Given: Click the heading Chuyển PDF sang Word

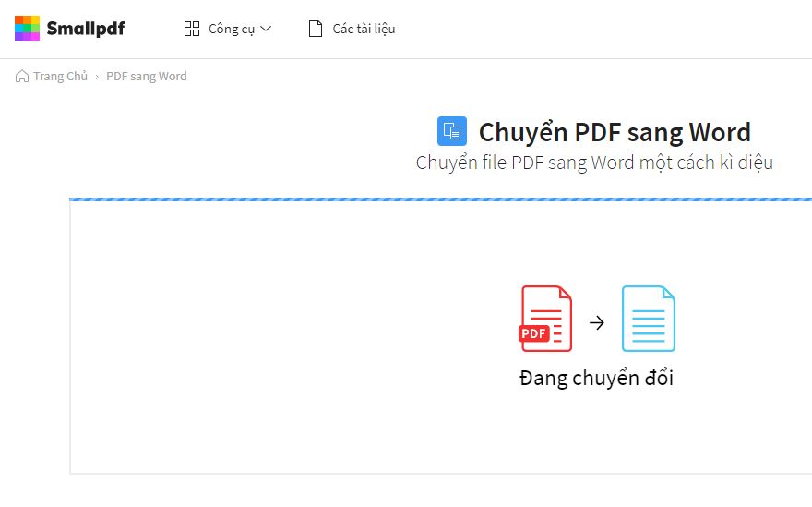Looking at the screenshot, I should (x=615, y=133).
